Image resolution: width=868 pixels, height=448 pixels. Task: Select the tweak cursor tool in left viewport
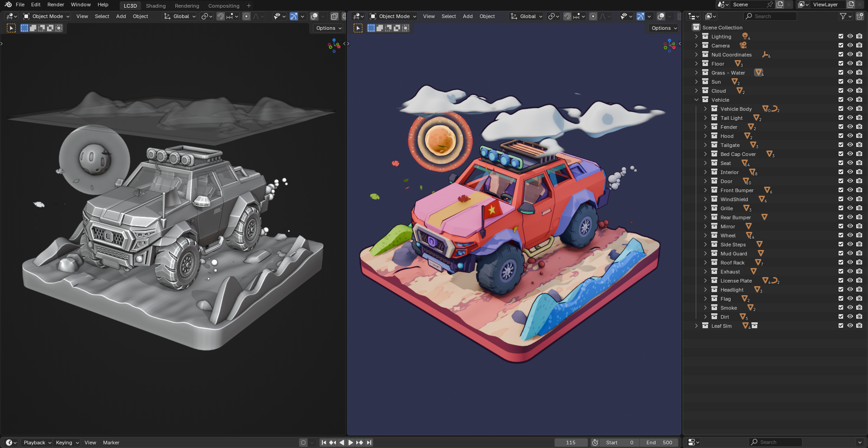11,28
